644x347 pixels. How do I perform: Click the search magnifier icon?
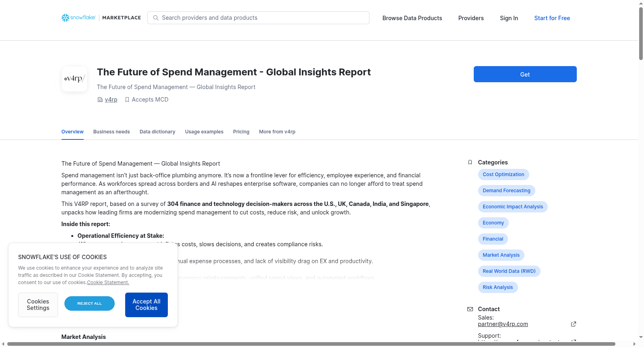pyautogui.click(x=156, y=18)
